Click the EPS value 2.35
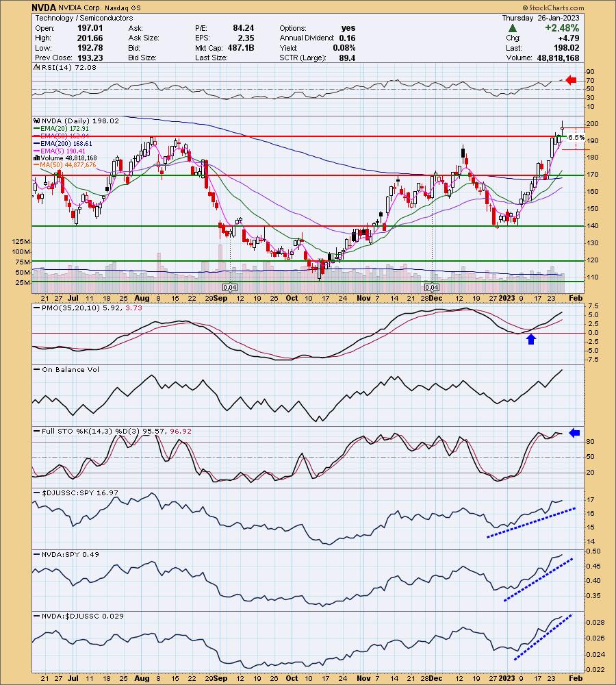This screenshot has height=685, width=616. pyautogui.click(x=246, y=38)
